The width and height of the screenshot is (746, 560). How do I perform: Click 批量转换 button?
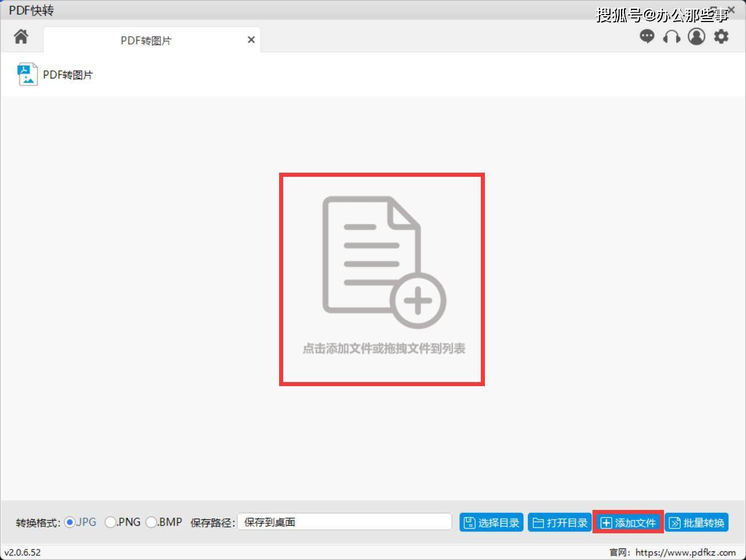coord(697,523)
